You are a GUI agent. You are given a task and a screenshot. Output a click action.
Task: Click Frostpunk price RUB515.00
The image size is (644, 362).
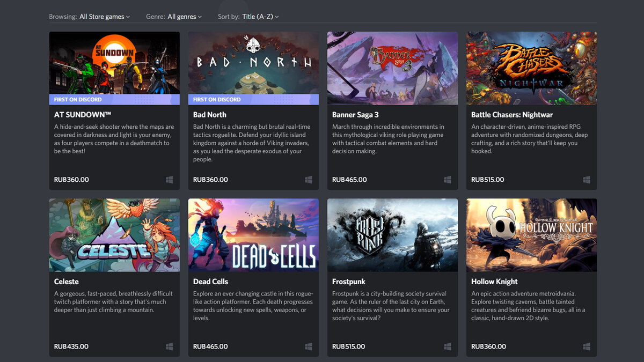pos(349,346)
